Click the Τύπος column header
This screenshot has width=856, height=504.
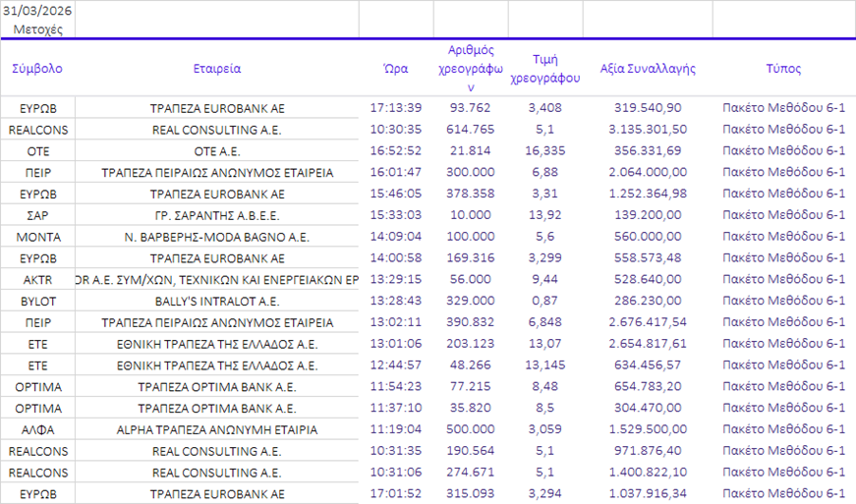783,69
